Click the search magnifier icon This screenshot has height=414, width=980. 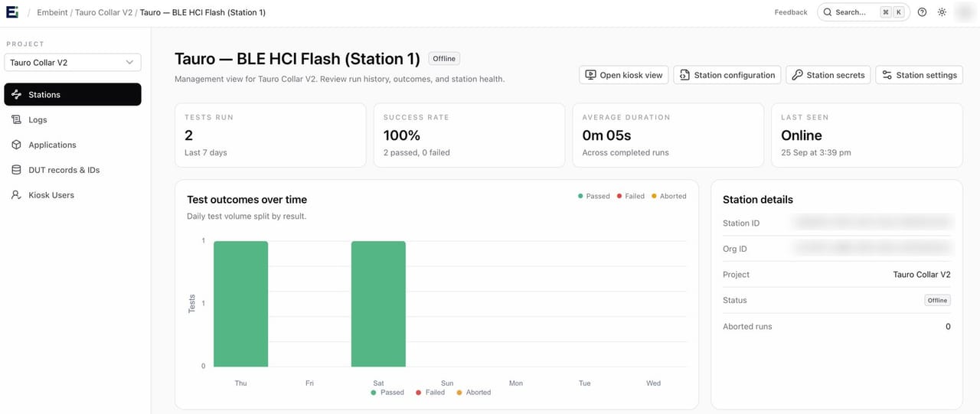tap(828, 12)
